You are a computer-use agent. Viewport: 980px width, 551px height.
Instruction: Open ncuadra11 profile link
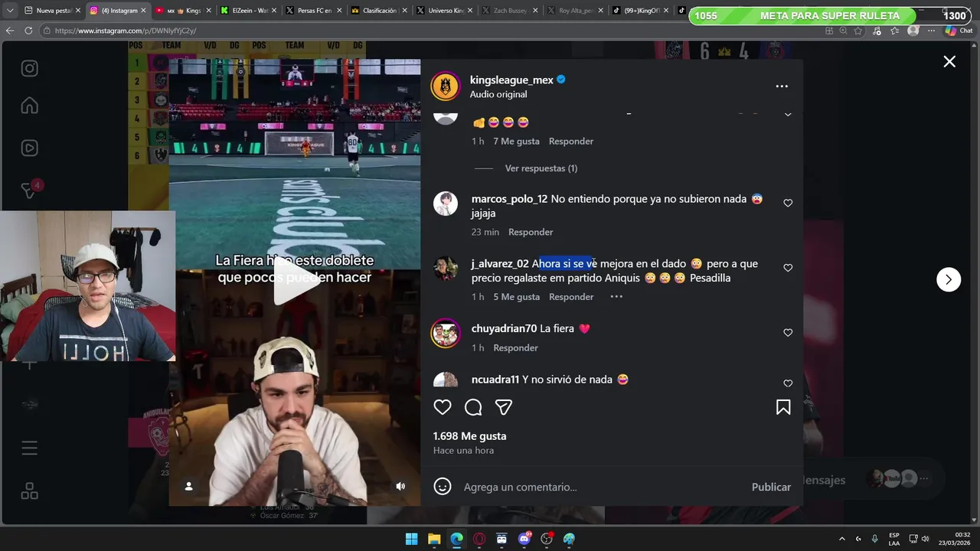(495, 380)
